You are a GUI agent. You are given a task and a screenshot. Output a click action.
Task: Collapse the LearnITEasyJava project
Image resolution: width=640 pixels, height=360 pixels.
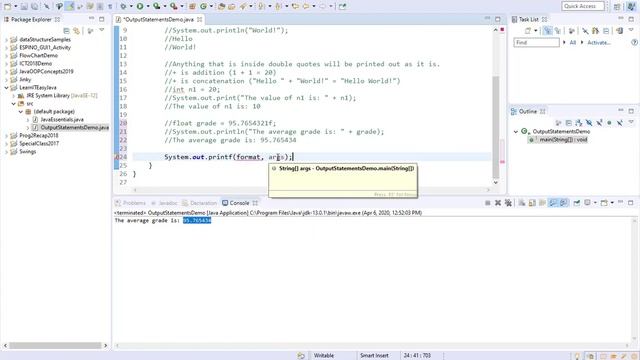point(7,87)
